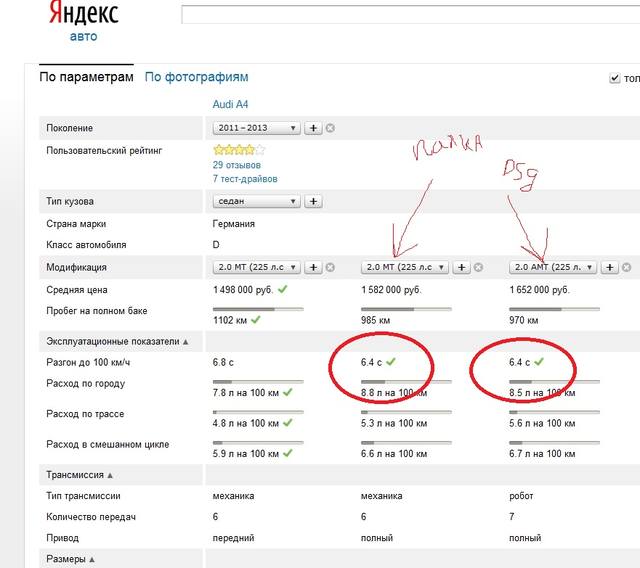
Task: Open the седан body type dropdown
Action: click(256, 201)
